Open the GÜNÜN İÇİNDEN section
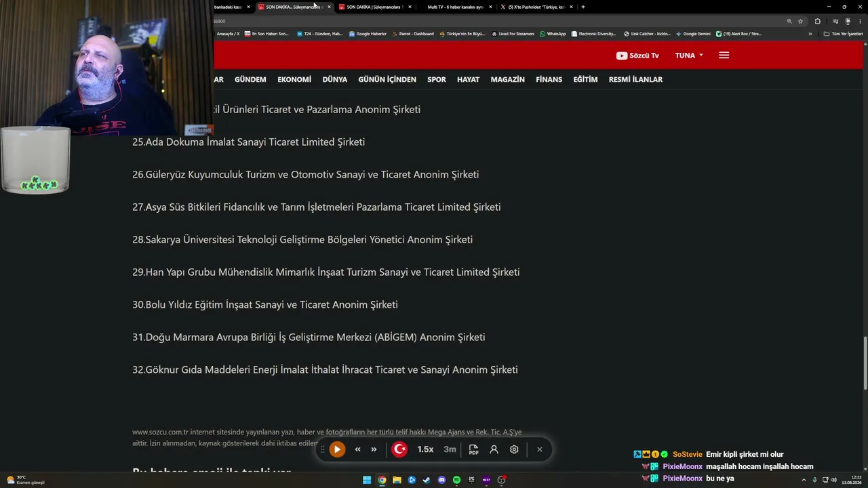 coord(387,79)
